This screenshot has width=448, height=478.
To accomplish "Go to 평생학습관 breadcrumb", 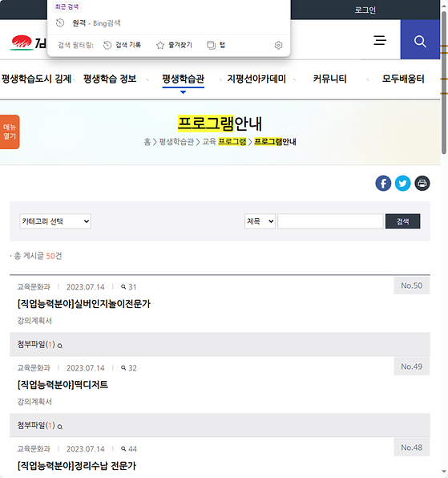I will 176,142.
